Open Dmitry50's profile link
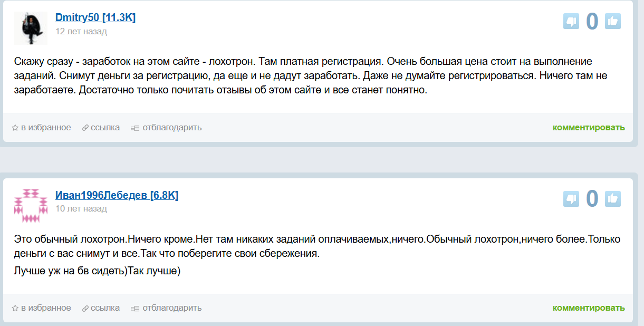 click(x=95, y=17)
